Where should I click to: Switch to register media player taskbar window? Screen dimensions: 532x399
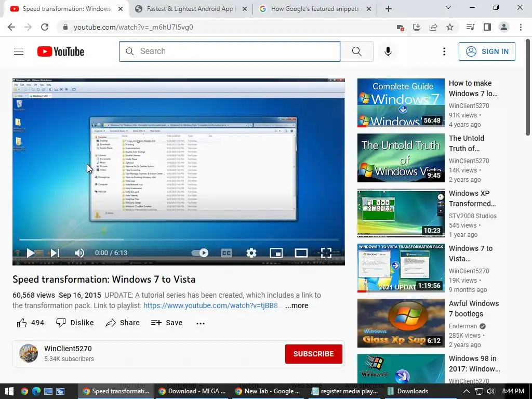coord(345,391)
